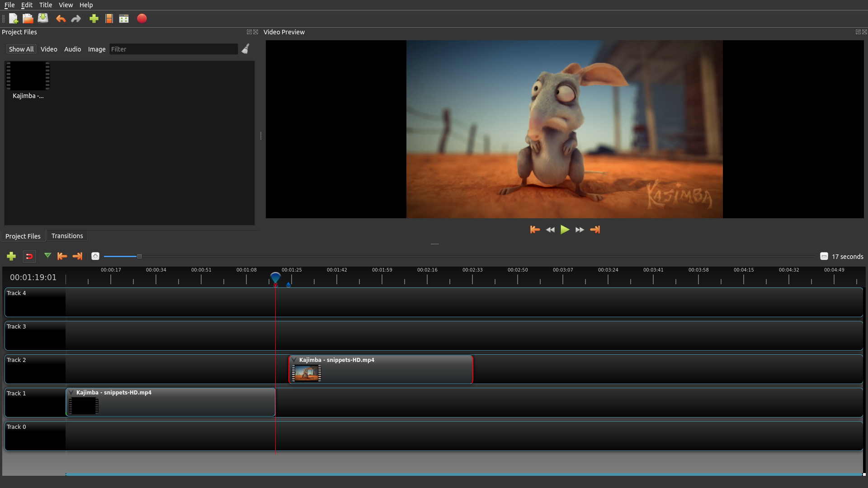Filter project files by Video
Viewport: 868px width, 488px height.
(x=49, y=49)
